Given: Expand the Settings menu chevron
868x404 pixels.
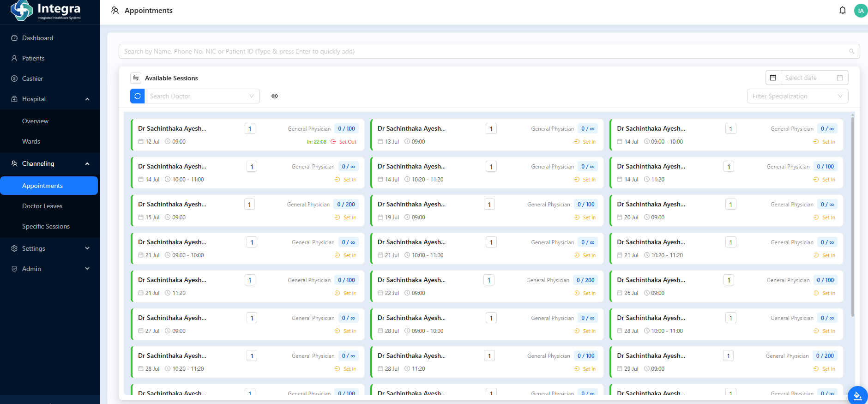Looking at the screenshot, I should pyautogui.click(x=87, y=248).
